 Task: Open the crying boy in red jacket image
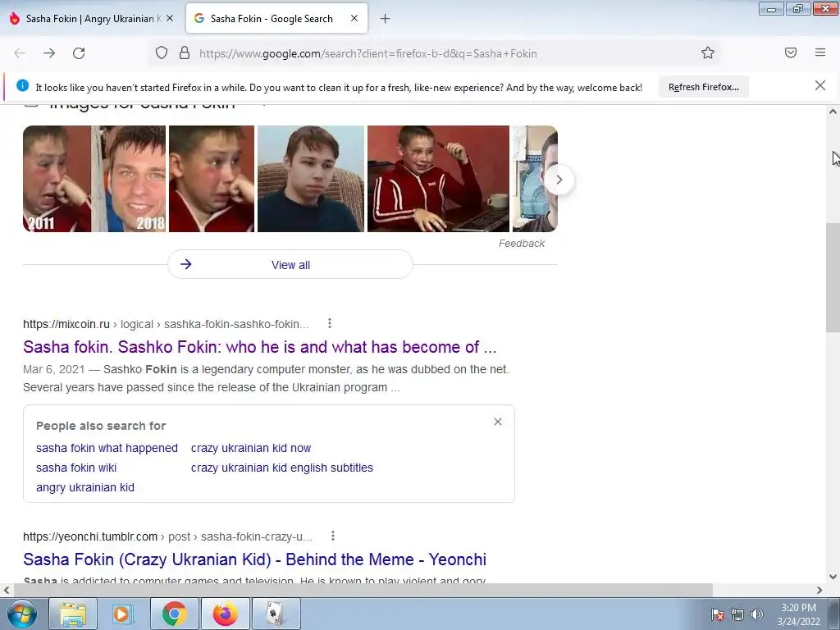(x=212, y=179)
